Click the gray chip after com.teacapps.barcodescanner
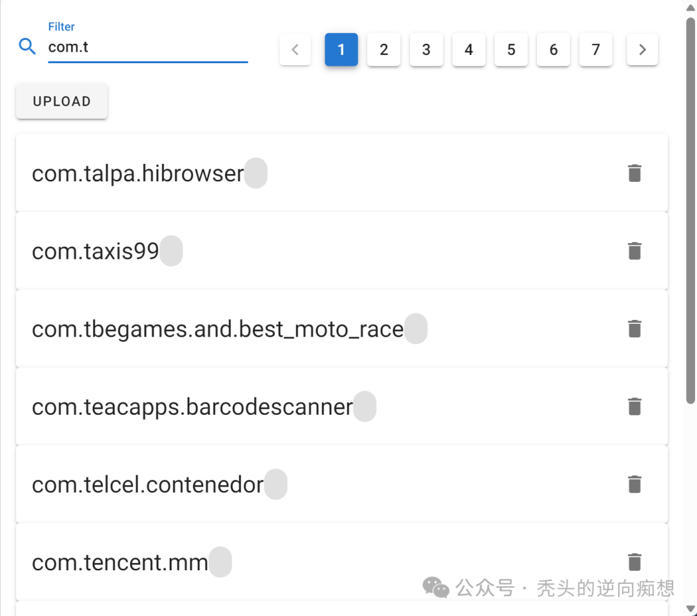This screenshot has width=697, height=616. point(365,406)
